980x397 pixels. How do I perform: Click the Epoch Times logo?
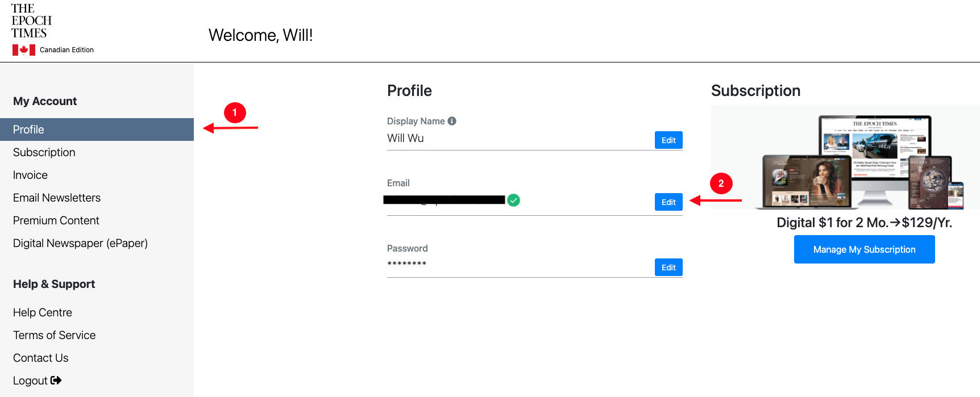coord(31,21)
